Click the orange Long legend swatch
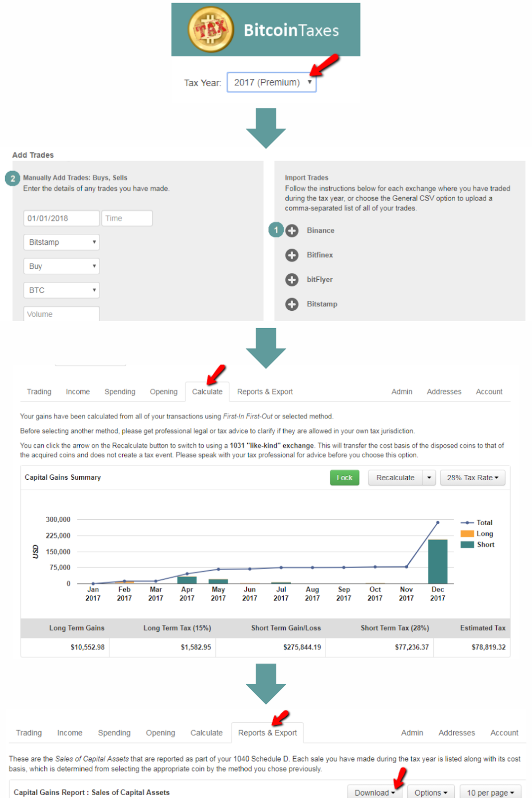The width and height of the screenshot is (532, 798). (467, 534)
